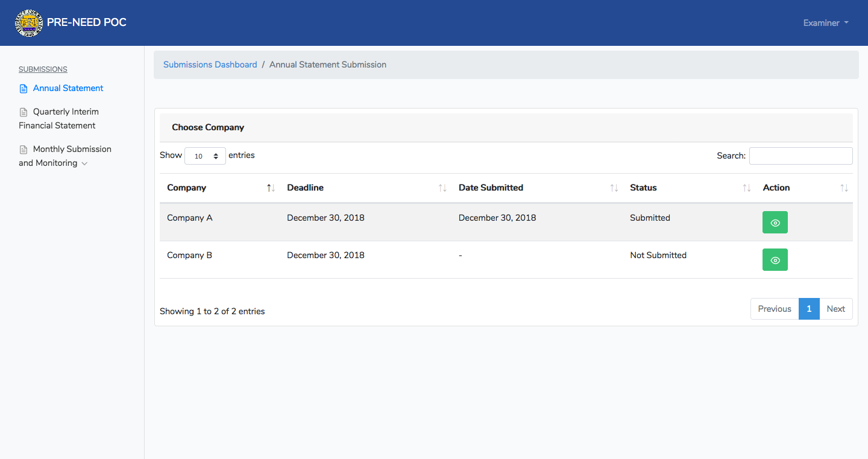Image resolution: width=868 pixels, height=459 pixels.
Task: Click the Monthly Submission document icon
Action: click(x=24, y=150)
